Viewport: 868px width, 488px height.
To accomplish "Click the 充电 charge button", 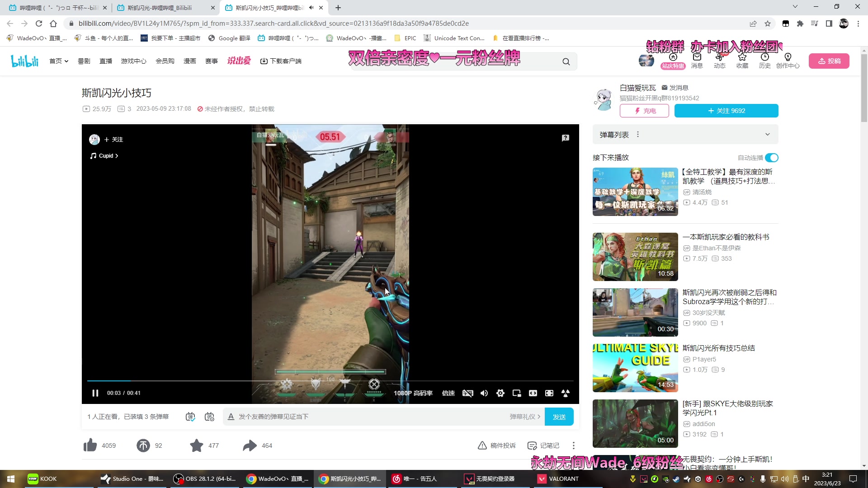I will [644, 111].
